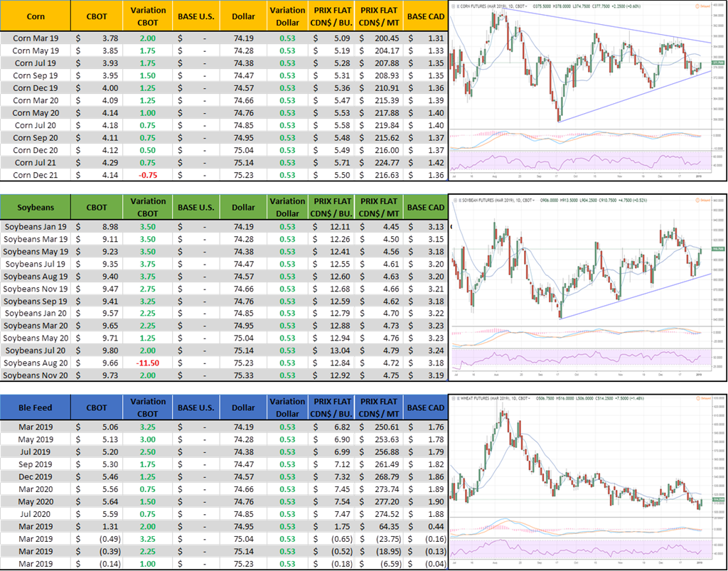This screenshot has height=571, width=728.
Task: Click the purple RSI pane in corn chart
Action: tap(576, 160)
